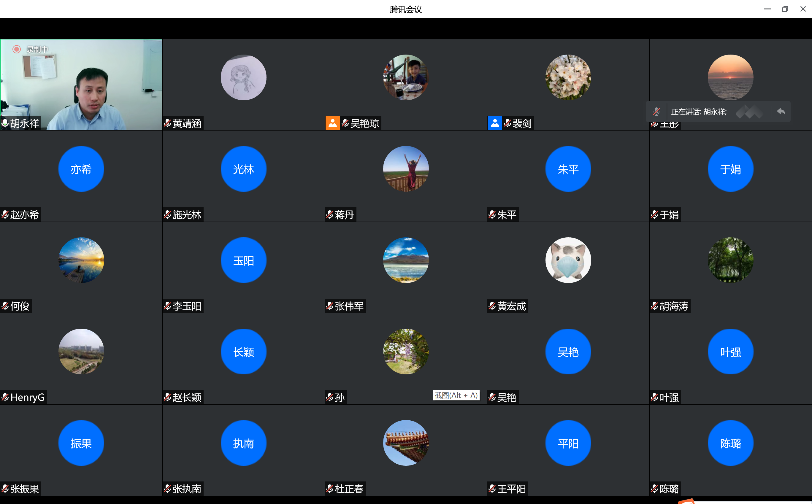Click the red recording indicator icon
Image resolution: width=812 pixels, height=504 pixels.
tap(17, 49)
